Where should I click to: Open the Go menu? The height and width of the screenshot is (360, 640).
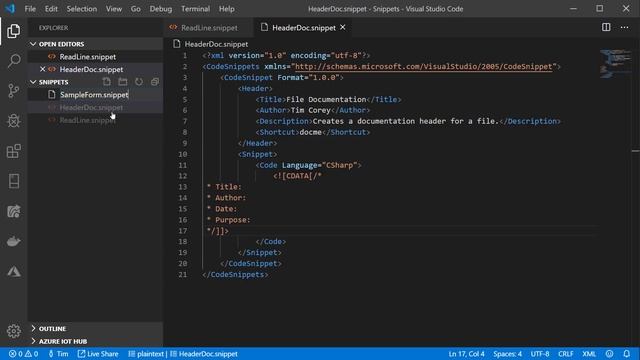point(136,9)
